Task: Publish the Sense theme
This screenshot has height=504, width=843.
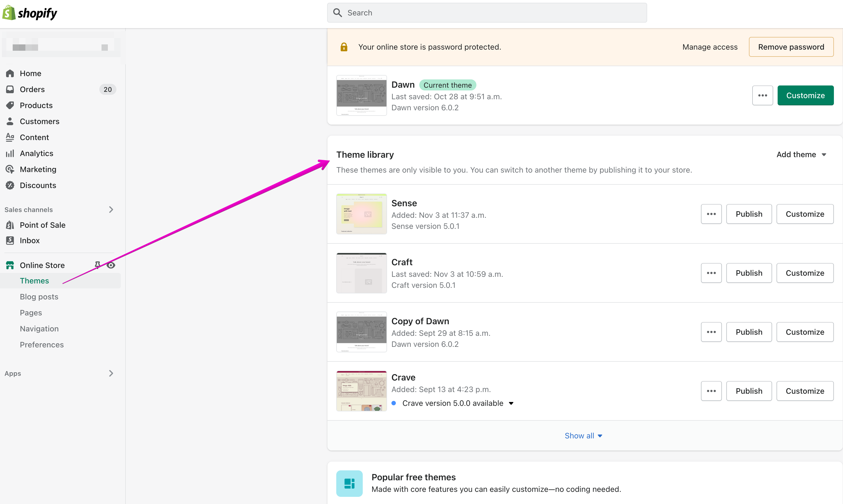Action: click(749, 214)
